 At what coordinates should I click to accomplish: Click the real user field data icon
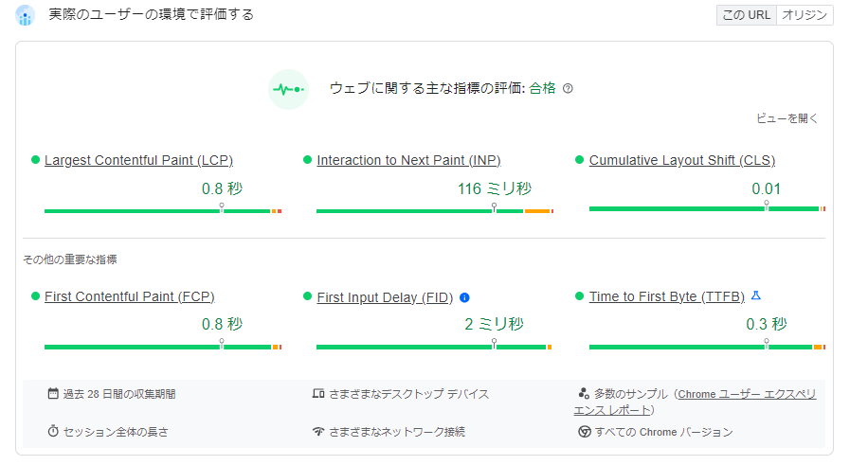tap(26, 15)
